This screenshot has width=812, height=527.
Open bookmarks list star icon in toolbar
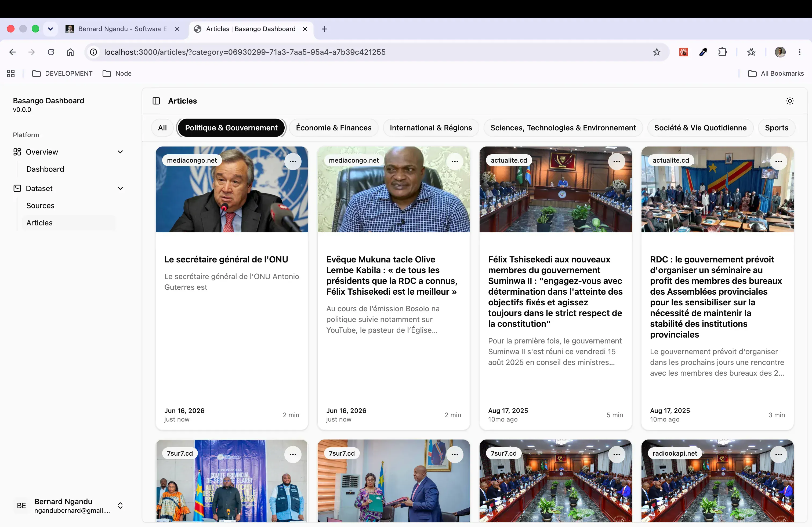751,52
